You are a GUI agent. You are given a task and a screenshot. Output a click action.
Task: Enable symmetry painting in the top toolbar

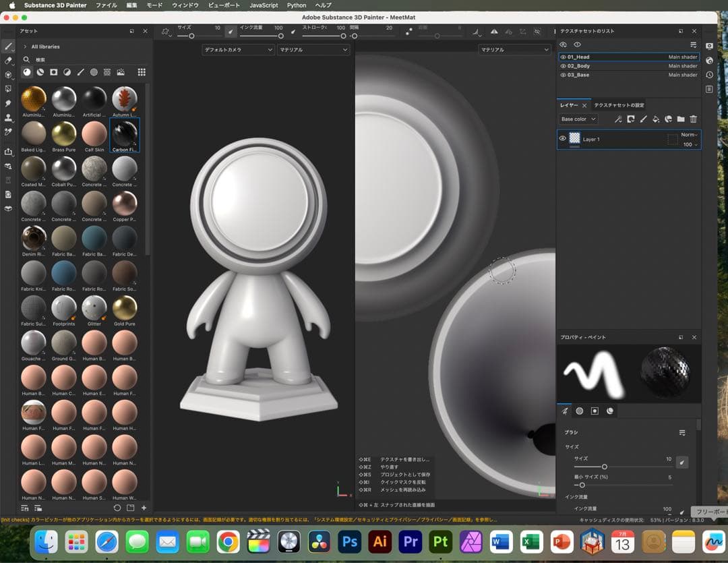(494, 31)
